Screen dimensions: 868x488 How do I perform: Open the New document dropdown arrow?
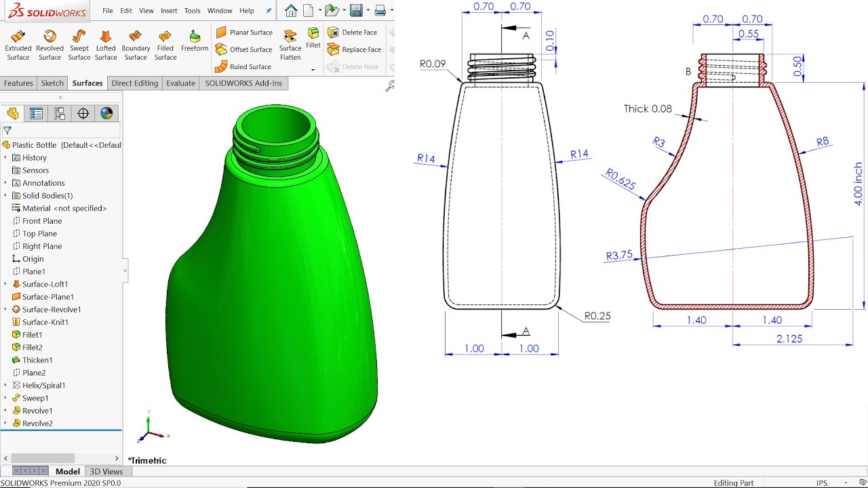tap(319, 11)
